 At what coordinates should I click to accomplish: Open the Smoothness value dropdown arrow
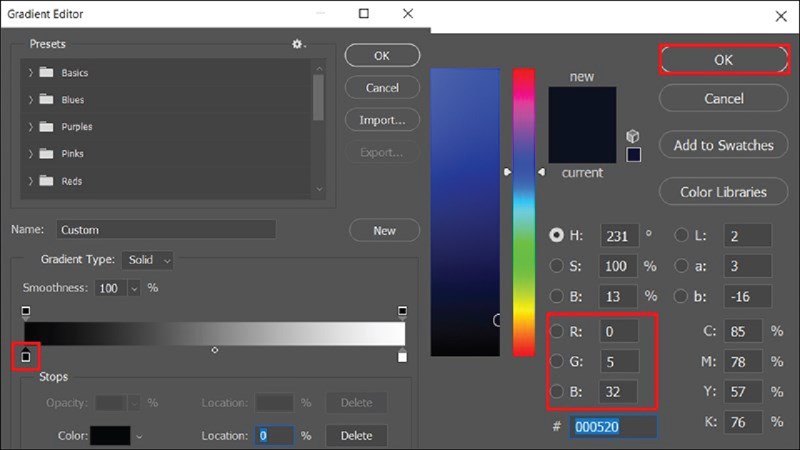134,288
